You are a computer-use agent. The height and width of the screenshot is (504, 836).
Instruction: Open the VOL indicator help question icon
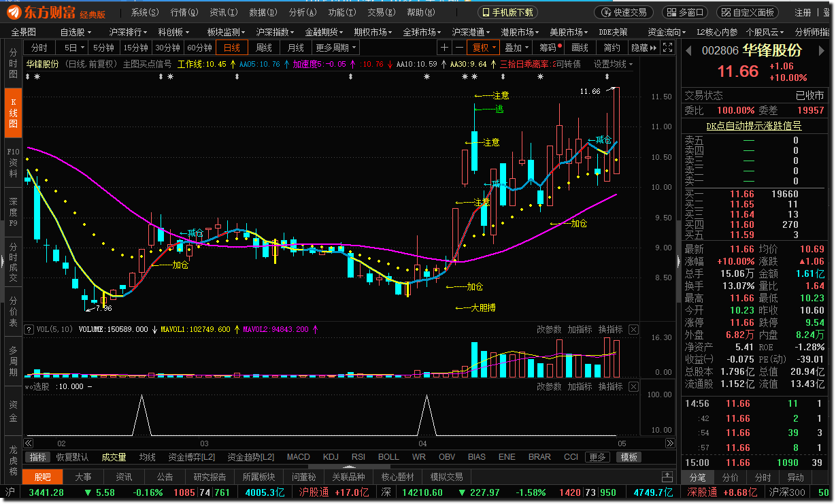pos(29,330)
